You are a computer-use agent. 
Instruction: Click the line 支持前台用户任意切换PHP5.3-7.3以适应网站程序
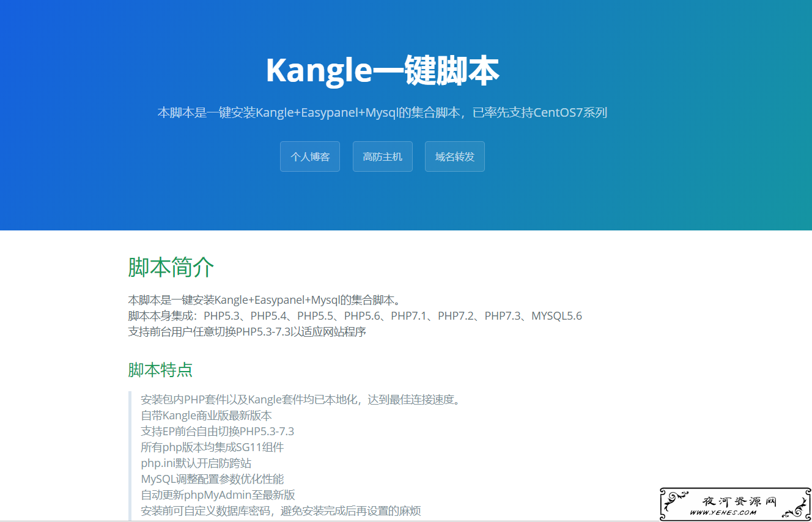point(247,332)
